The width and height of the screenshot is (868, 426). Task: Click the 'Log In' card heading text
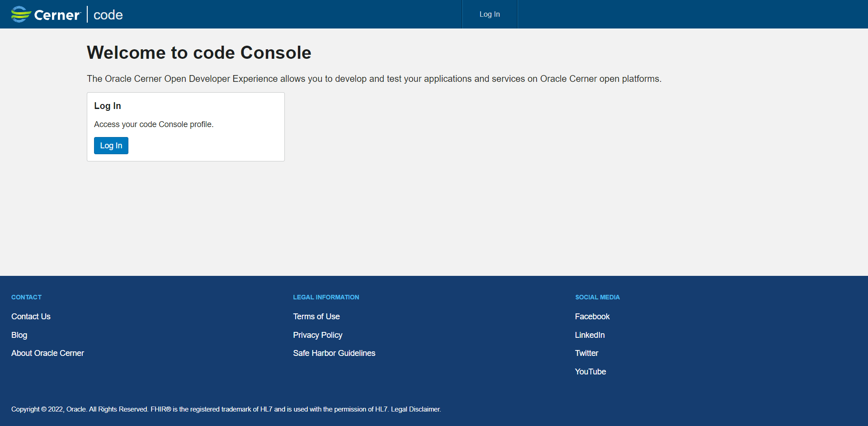pos(108,106)
